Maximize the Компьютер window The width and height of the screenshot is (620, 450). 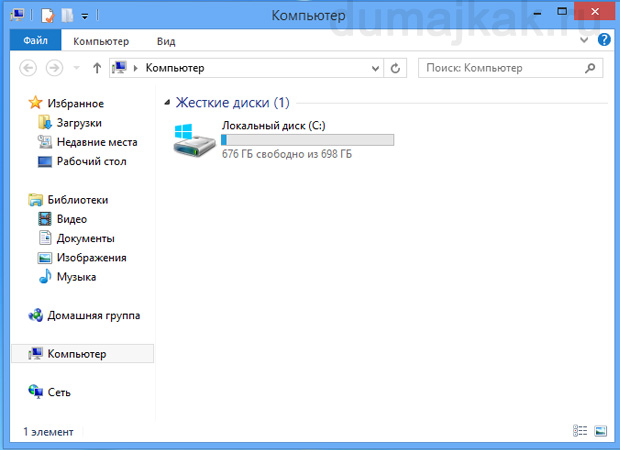(x=562, y=11)
